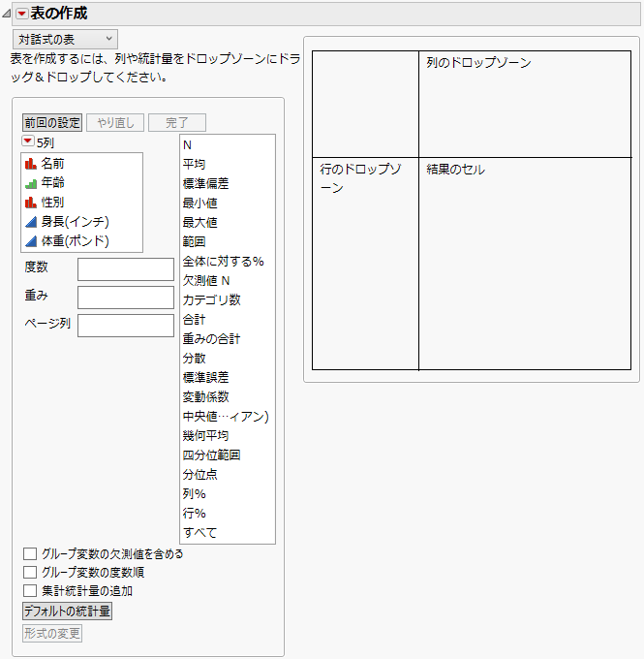
Task: Select the 分散 statistic
Action: (228, 358)
